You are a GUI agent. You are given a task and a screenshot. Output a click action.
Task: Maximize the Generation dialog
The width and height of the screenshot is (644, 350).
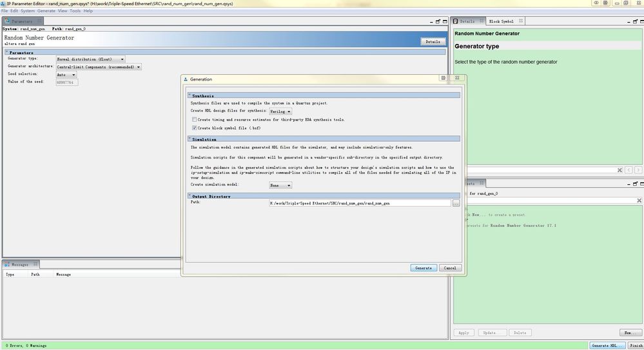[444, 78]
